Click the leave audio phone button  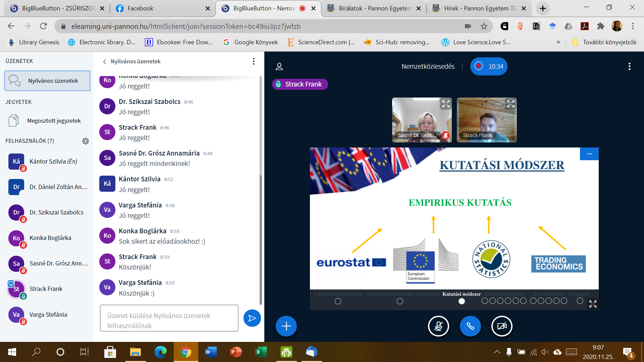[470, 326]
